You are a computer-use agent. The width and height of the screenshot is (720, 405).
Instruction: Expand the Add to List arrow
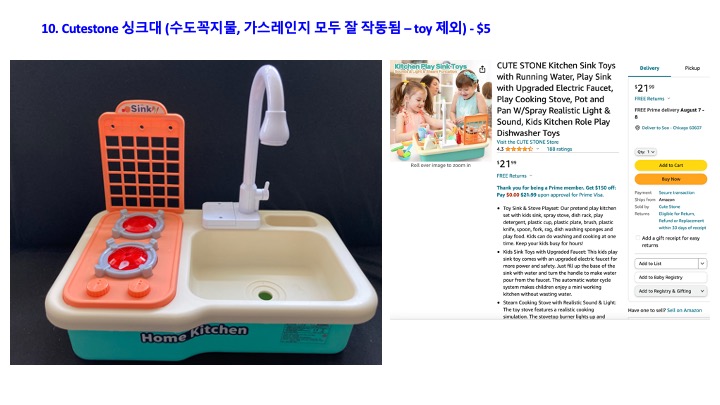(702, 264)
